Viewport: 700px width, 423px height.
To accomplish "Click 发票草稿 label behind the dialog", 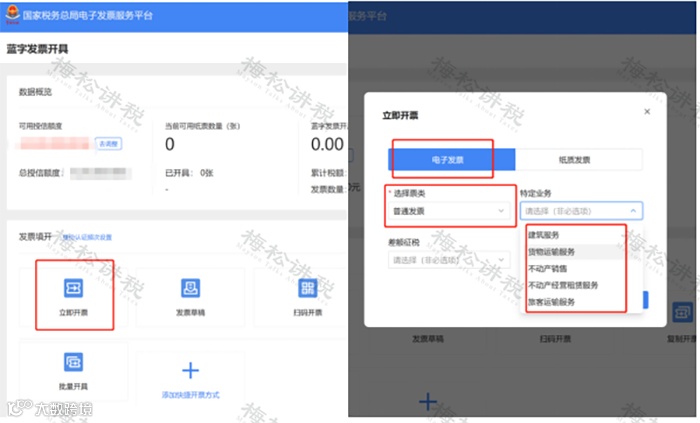I will pyautogui.click(x=428, y=339).
